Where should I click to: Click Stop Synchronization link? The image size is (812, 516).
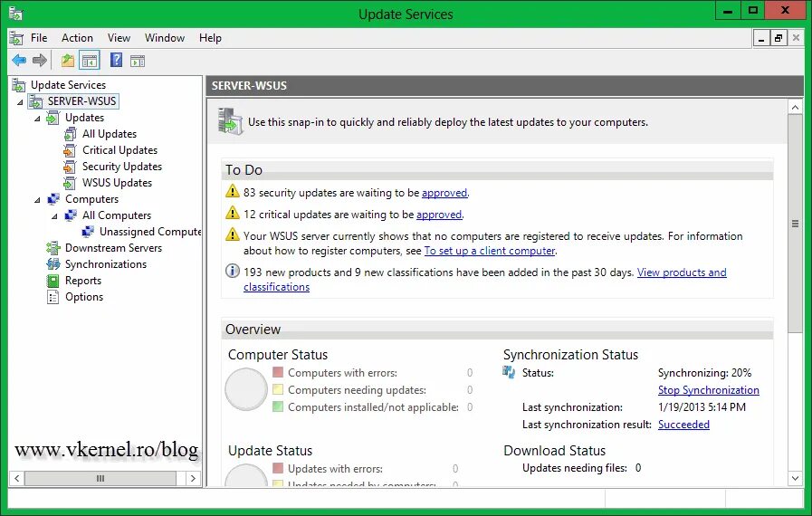709,390
